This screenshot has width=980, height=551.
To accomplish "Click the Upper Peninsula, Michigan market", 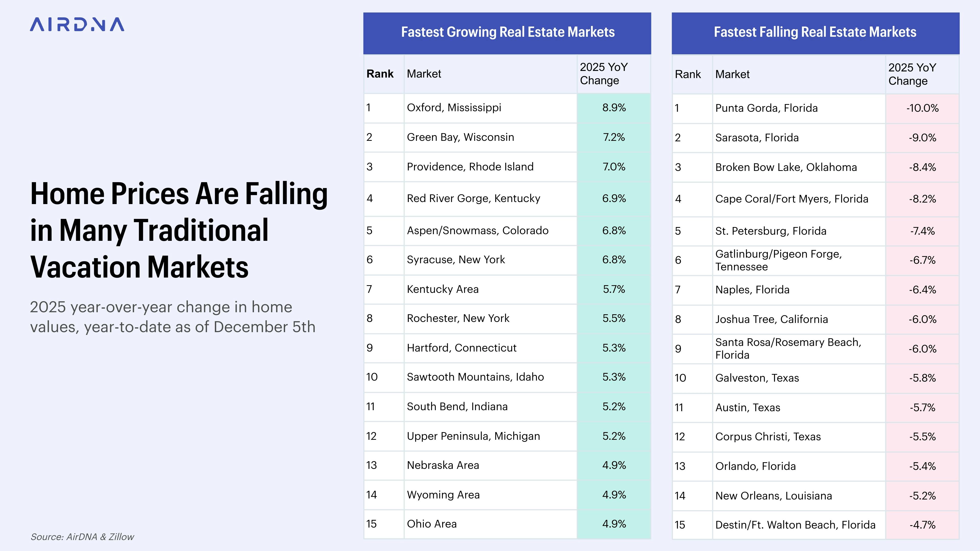I will 473,436.
